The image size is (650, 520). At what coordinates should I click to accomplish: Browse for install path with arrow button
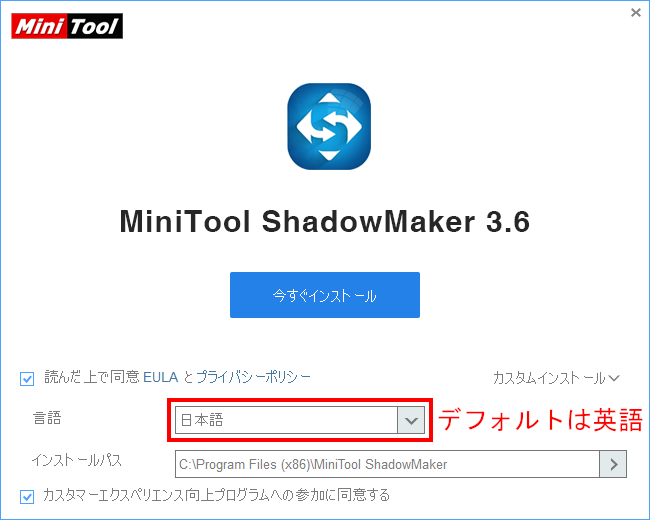[x=613, y=464]
